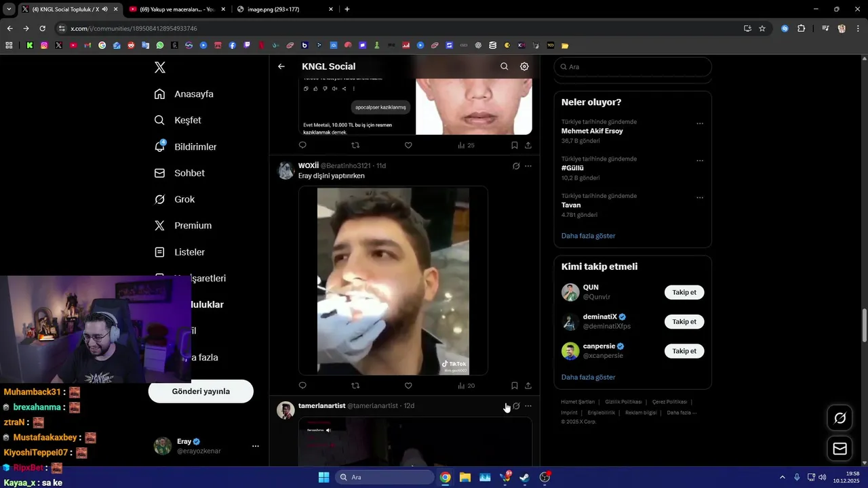The image size is (868, 488).
Task: Go back with KNGL Social arrow
Action: (x=281, y=66)
